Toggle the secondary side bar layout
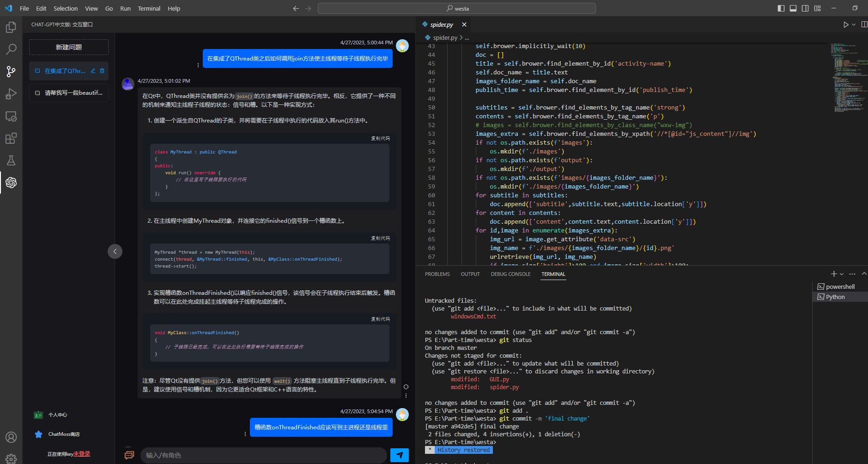Viewport: 868px width, 464px height. click(x=805, y=8)
